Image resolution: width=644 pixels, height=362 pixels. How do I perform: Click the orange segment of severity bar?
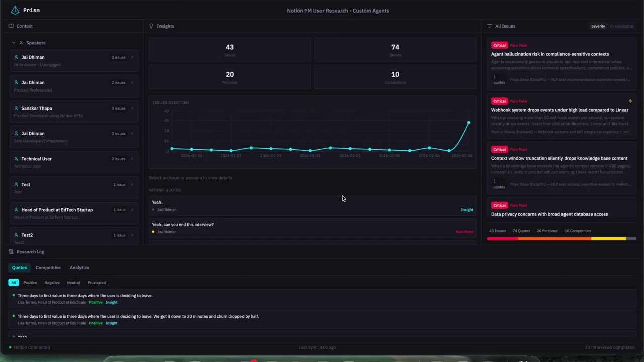click(x=554, y=239)
